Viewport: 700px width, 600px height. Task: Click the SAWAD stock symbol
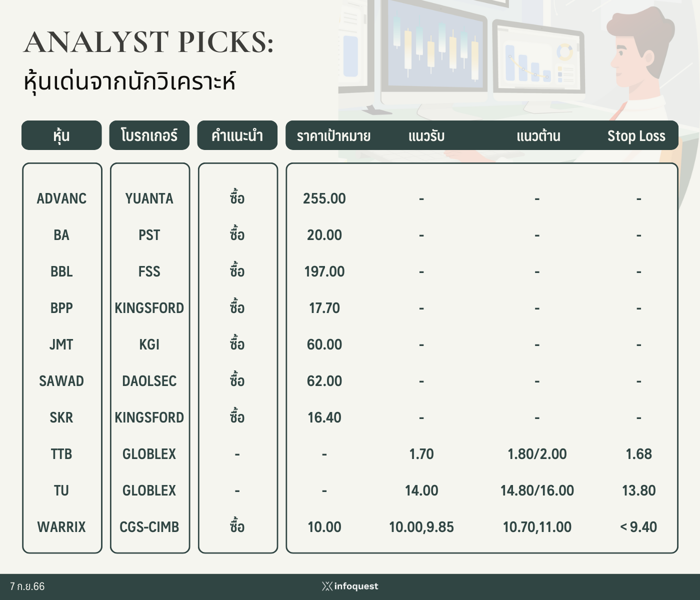pyautogui.click(x=61, y=381)
